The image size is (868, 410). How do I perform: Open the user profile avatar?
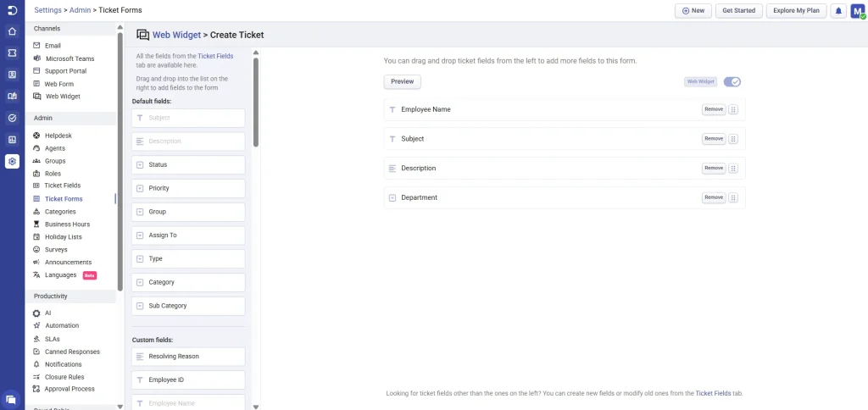tap(857, 11)
